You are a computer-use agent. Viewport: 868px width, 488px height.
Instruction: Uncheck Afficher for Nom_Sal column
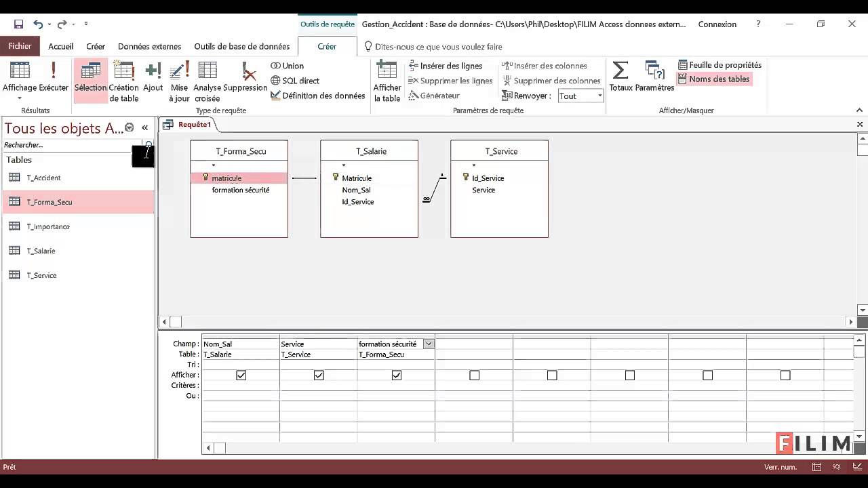241,375
